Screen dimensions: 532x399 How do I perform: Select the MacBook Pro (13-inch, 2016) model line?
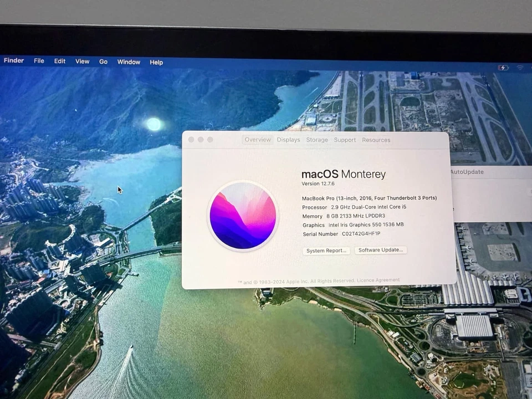tap(369, 198)
